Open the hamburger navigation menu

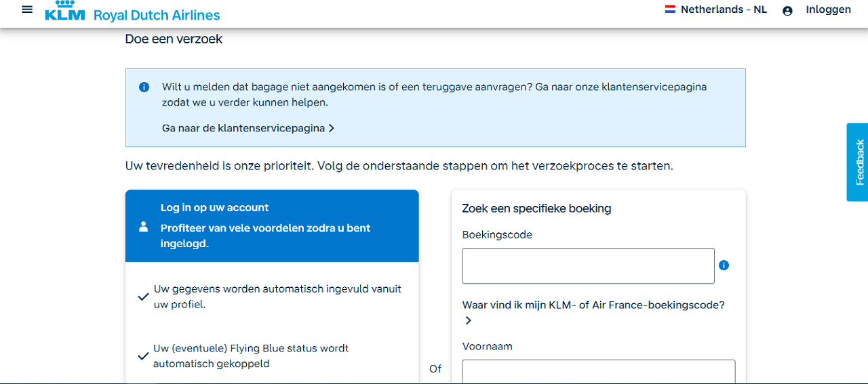click(x=27, y=9)
